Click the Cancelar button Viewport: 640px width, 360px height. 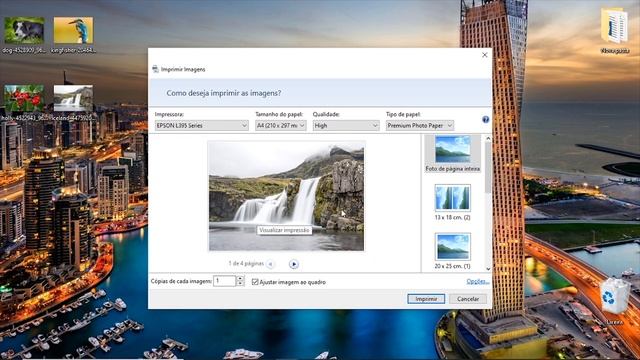tap(468, 299)
